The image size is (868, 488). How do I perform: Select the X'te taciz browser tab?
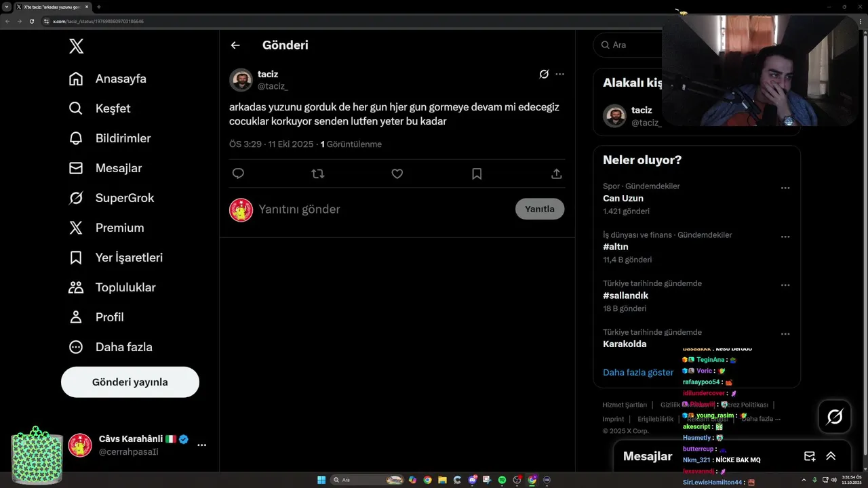(52, 7)
